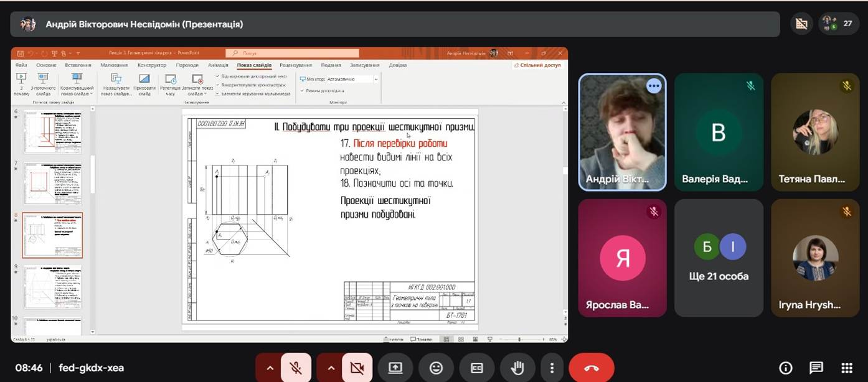Toggle 'Режим доповідача' checkbox

(302, 90)
